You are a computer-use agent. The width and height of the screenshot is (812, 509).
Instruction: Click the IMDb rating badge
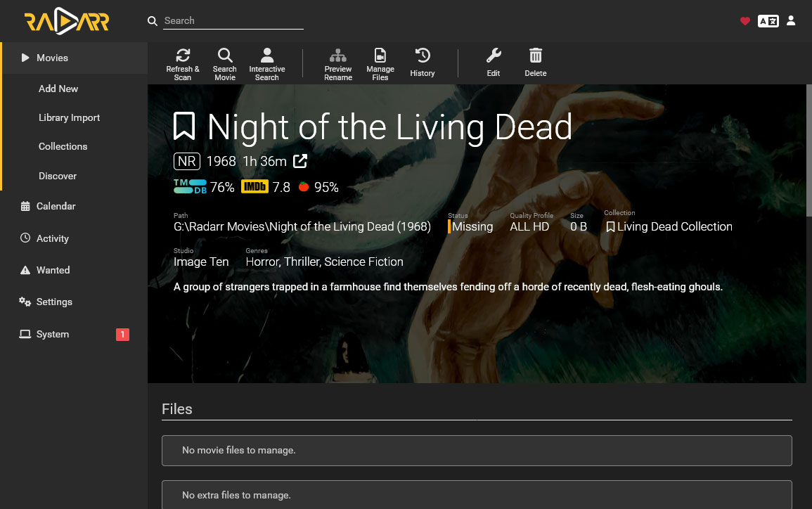click(x=254, y=186)
